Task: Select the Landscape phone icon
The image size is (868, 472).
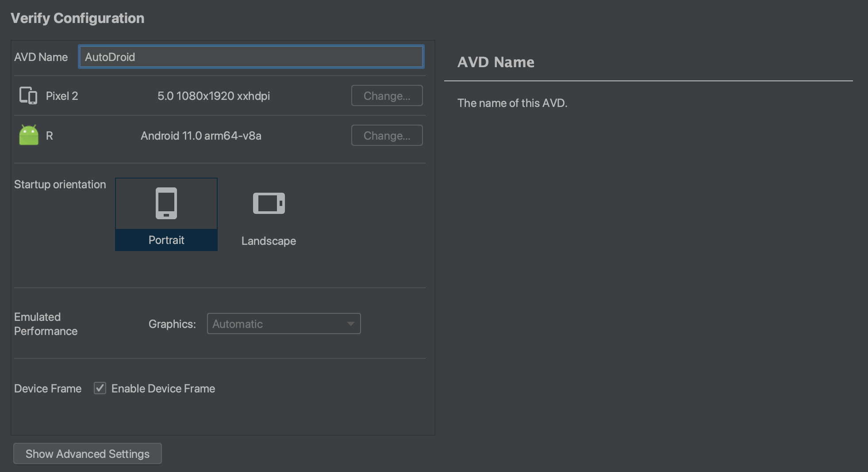Action: [269, 203]
